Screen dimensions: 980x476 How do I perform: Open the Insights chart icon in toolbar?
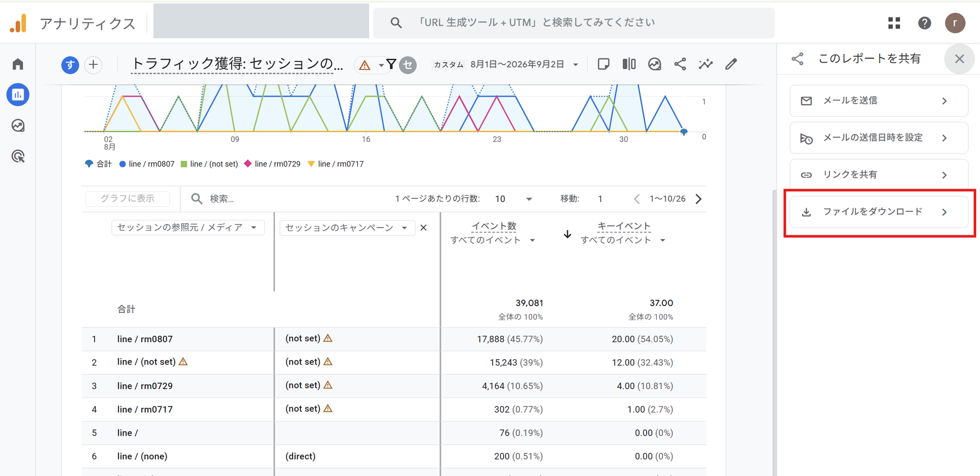pyautogui.click(x=654, y=64)
